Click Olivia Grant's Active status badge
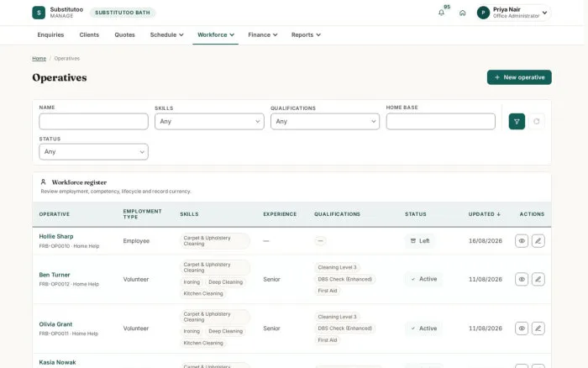The width and height of the screenshot is (588, 368). 423,329
